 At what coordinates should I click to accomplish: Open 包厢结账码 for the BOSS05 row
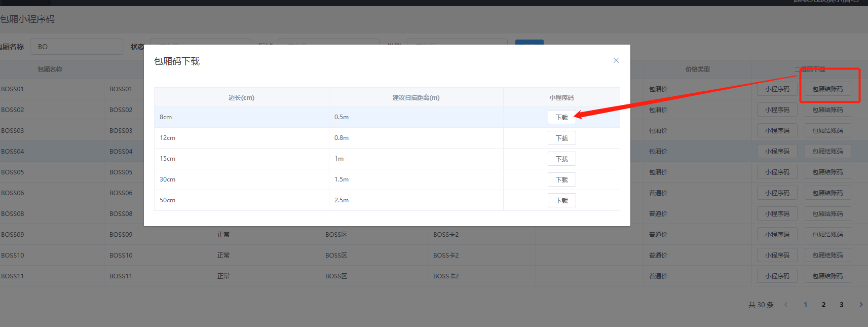[x=828, y=172]
